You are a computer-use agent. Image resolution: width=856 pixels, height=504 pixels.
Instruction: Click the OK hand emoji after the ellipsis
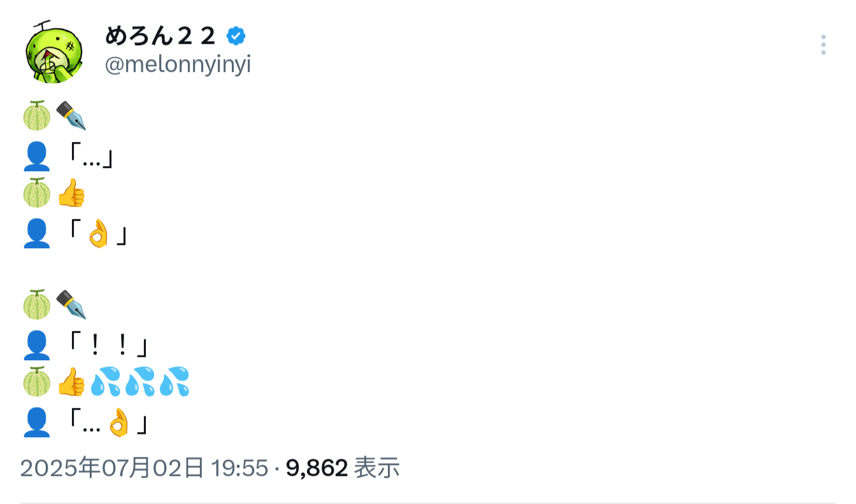[x=118, y=423]
